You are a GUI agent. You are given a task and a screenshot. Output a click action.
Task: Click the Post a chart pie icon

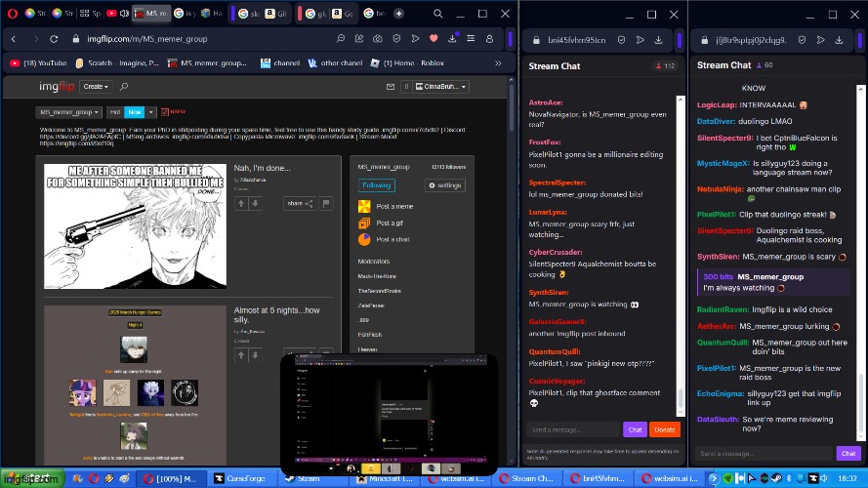[x=364, y=239]
